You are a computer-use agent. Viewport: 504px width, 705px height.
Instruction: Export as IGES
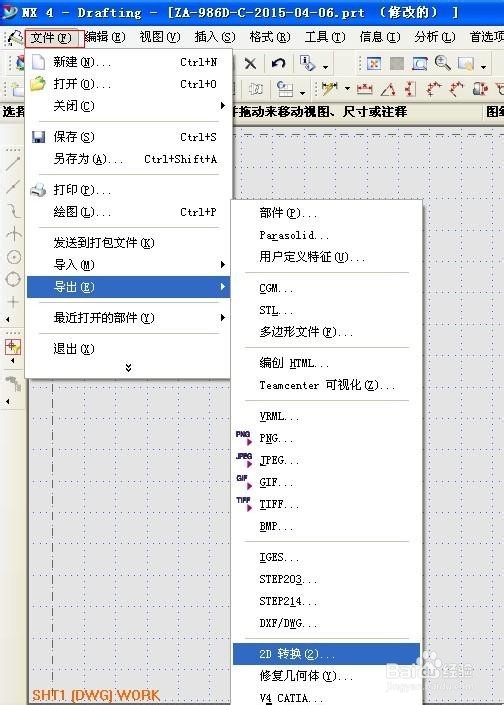point(327,557)
